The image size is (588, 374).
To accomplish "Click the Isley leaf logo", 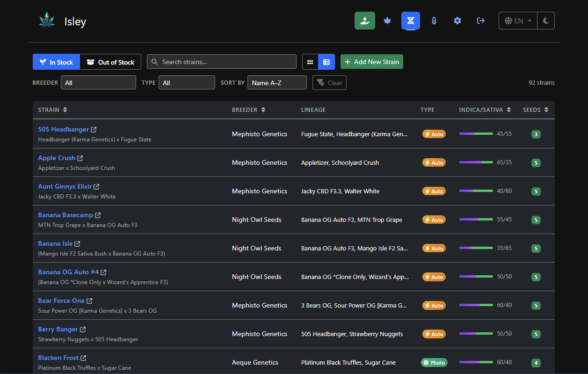I will [47, 21].
